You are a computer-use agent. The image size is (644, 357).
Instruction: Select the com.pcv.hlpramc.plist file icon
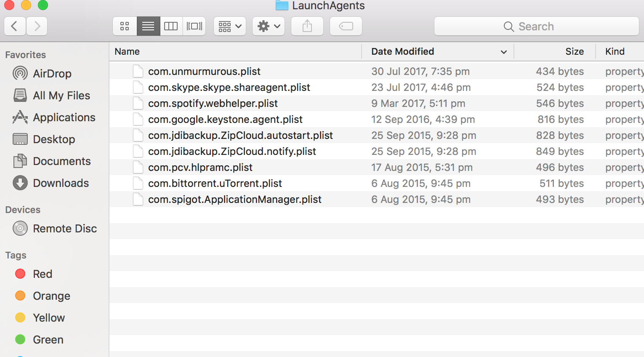click(x=138, y=167)
